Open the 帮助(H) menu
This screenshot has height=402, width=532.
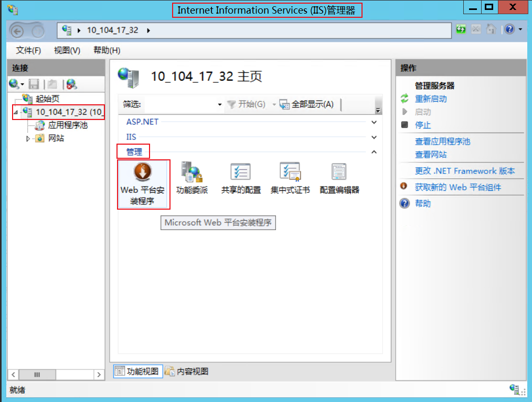(x=107, y=50)
